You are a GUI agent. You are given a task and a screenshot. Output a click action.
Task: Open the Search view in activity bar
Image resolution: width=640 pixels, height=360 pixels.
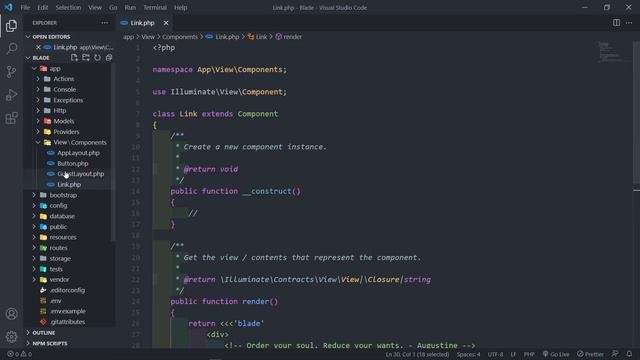click(x=11, y=49)
